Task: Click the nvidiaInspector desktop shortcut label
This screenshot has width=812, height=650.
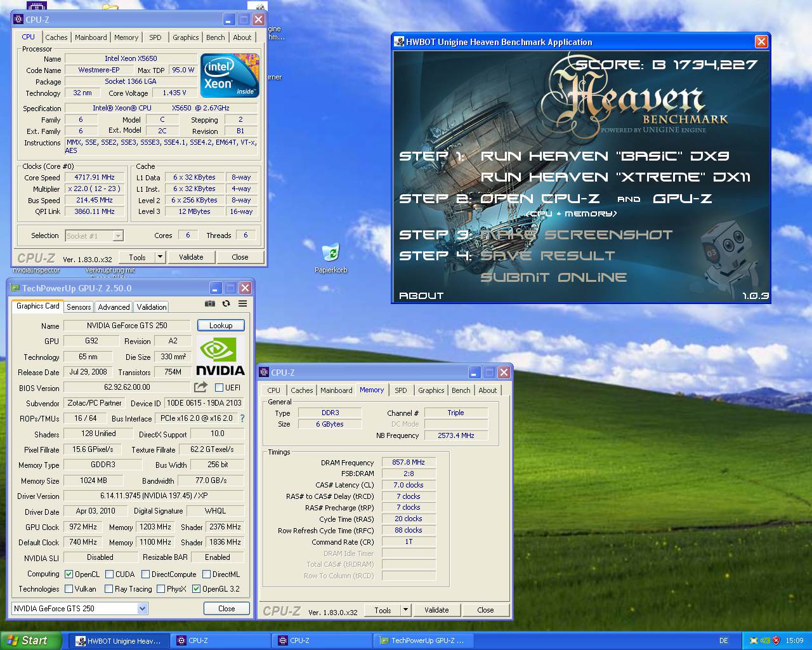Action: pos(37,270)
